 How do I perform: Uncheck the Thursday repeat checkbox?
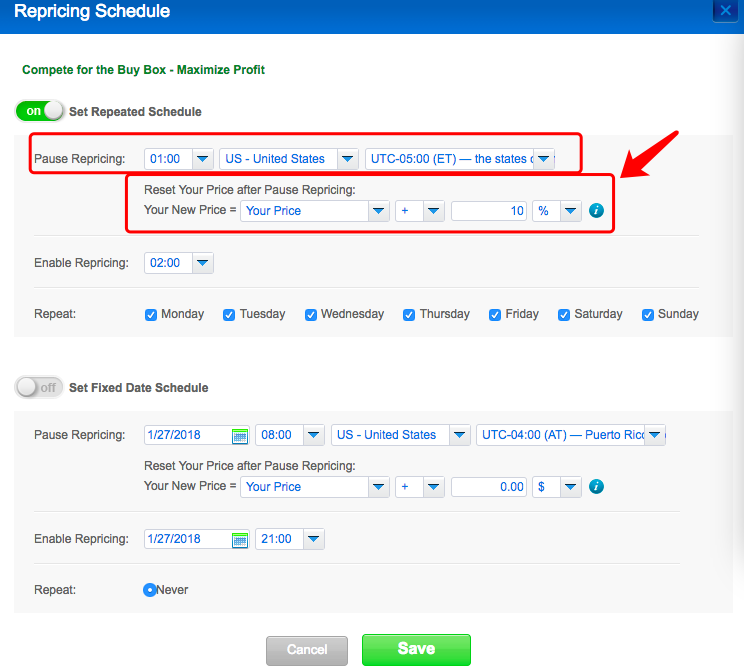(409, 315)
